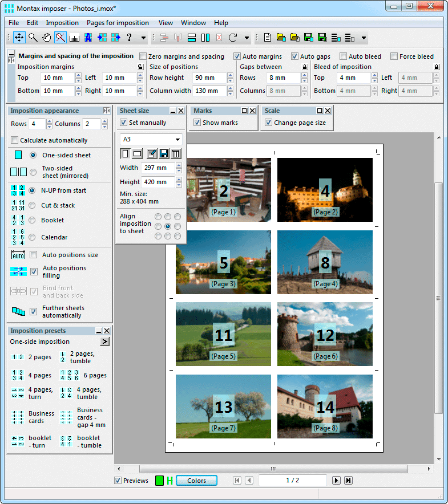Image resolution: width=448 pixels, height=504 pixels.
Task: Unlock the Imposition margins lock icon
Action: (140, 67)
